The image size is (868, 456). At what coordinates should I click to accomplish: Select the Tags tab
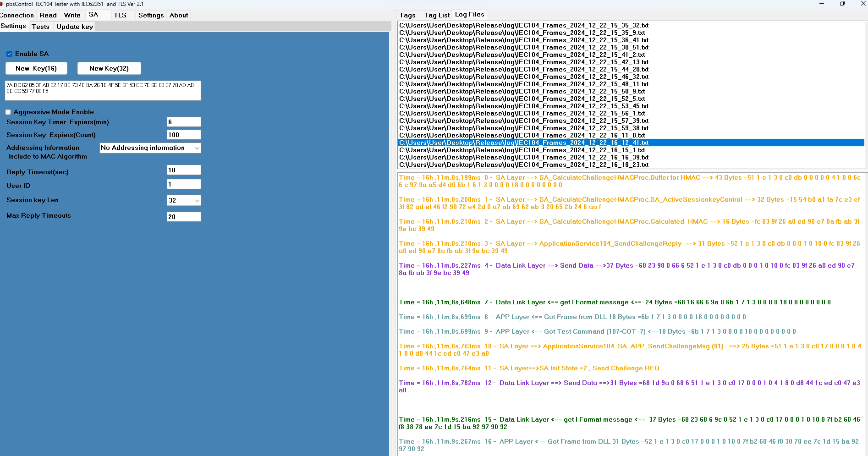[407, 15]
